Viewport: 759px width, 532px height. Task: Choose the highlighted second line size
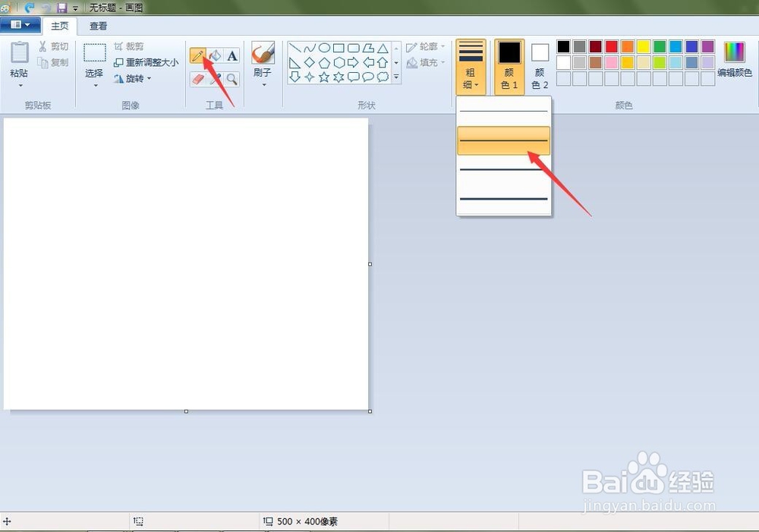(503, 140)
